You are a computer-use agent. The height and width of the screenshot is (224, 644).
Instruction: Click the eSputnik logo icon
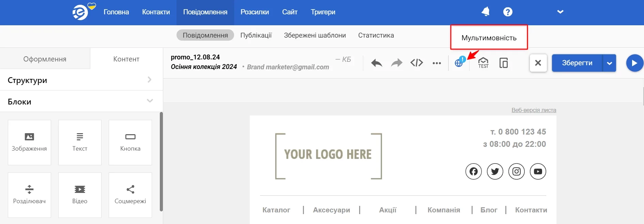(80, 13)
